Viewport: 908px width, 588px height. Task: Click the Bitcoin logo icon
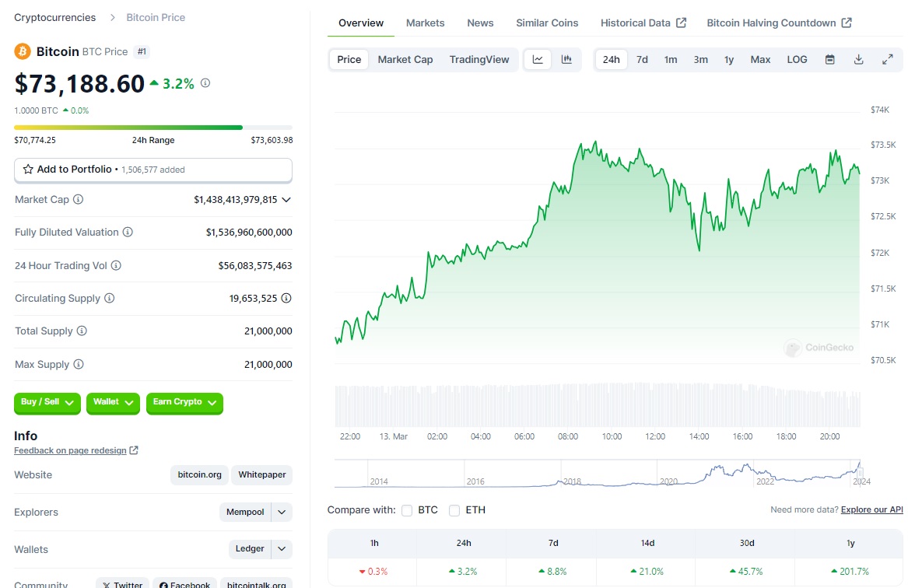point(23,51)
